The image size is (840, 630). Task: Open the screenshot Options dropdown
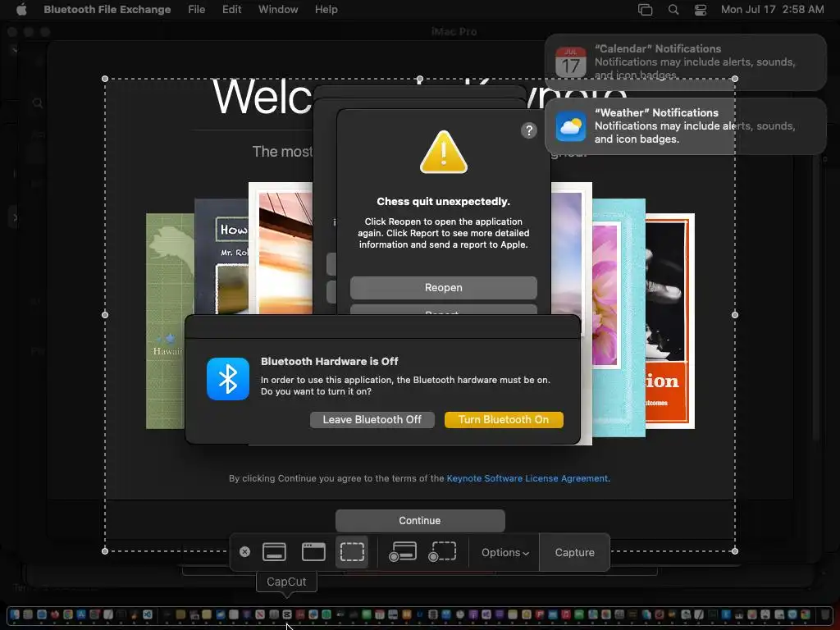pyautogui.click(x=504, y=552)
